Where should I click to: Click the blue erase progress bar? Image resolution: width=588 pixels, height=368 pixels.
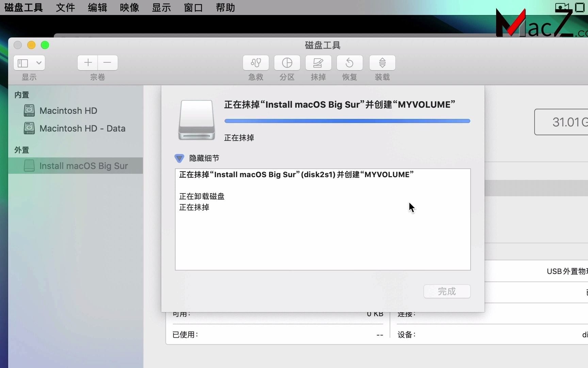point(347,121)
